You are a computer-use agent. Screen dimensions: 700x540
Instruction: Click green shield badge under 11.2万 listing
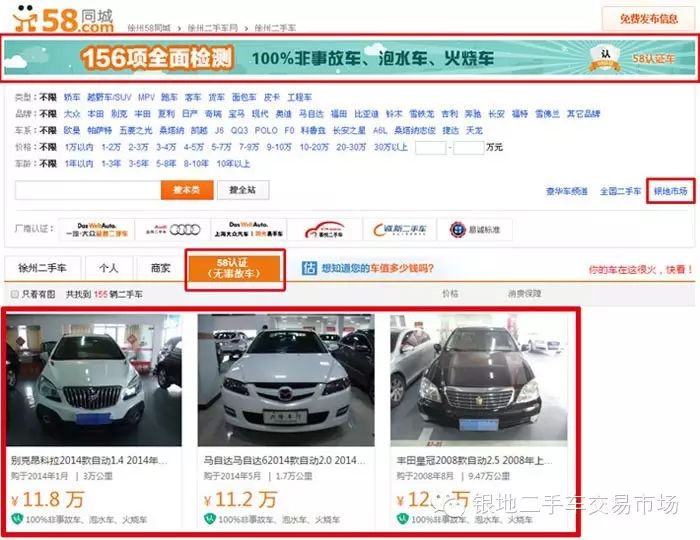(x=209, y=519)
